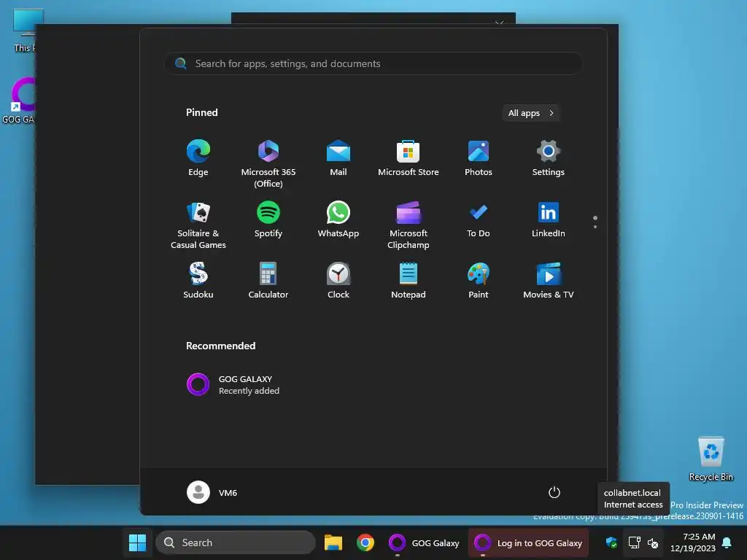Expand the All apps list
The height and width of the screenshot is (560, 747).
531,113
